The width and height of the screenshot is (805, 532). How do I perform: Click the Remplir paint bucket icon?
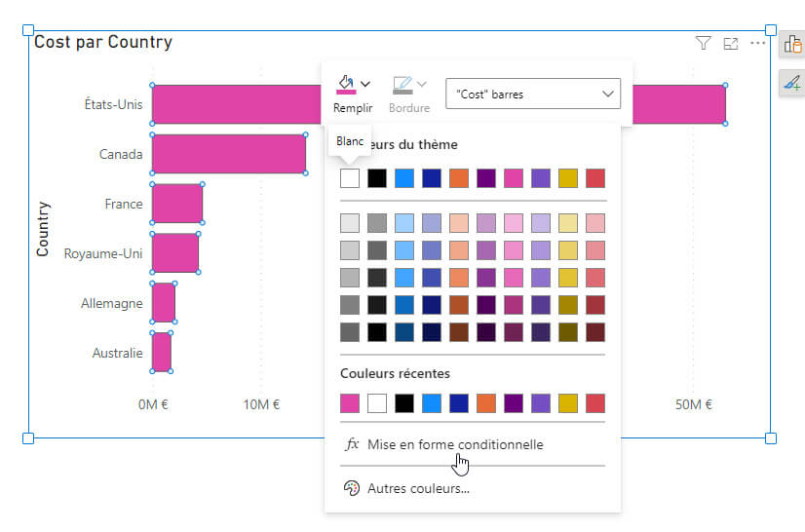point(346,85)
